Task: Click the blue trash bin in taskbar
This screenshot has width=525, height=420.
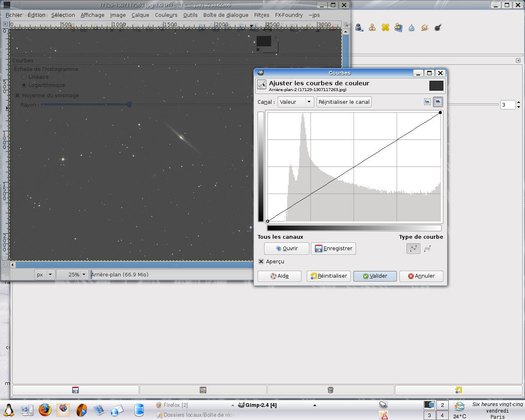Action: pyautogui.click(x=139, y=410)
